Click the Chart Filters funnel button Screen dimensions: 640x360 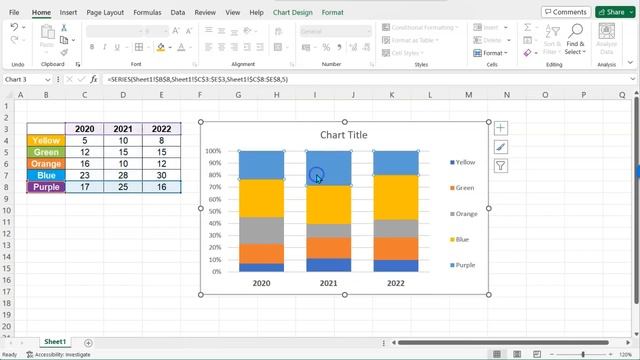501,166
